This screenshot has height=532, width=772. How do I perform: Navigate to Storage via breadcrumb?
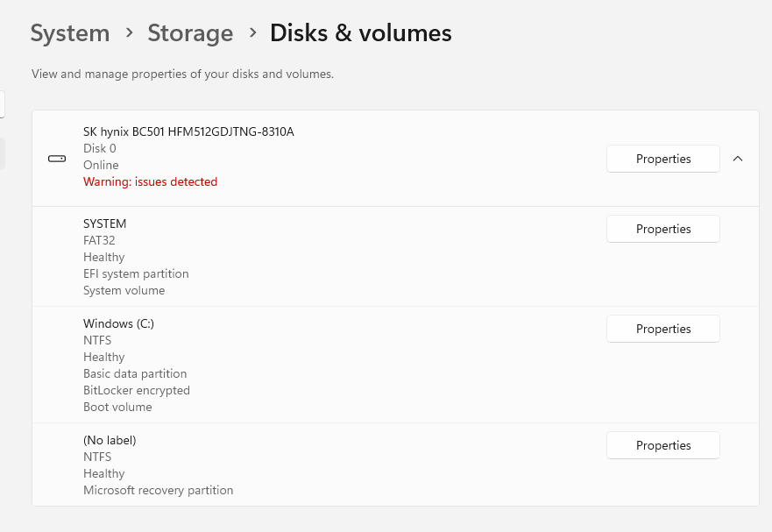[190, 33]
